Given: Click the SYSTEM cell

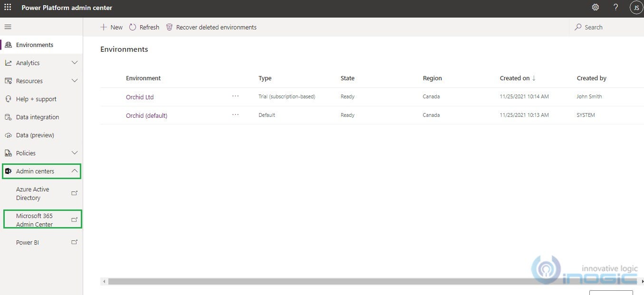Looking at the screenshot, I should (586, 115).
